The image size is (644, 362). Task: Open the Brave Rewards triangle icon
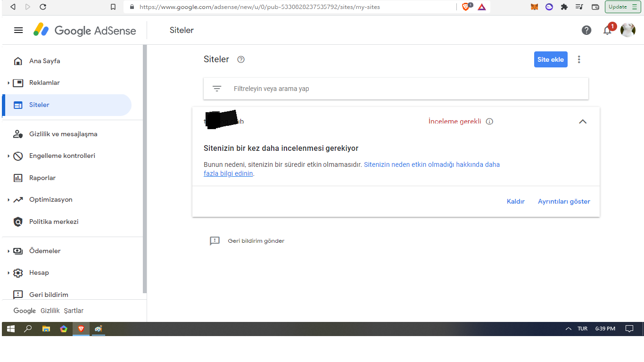coord(481,7)
